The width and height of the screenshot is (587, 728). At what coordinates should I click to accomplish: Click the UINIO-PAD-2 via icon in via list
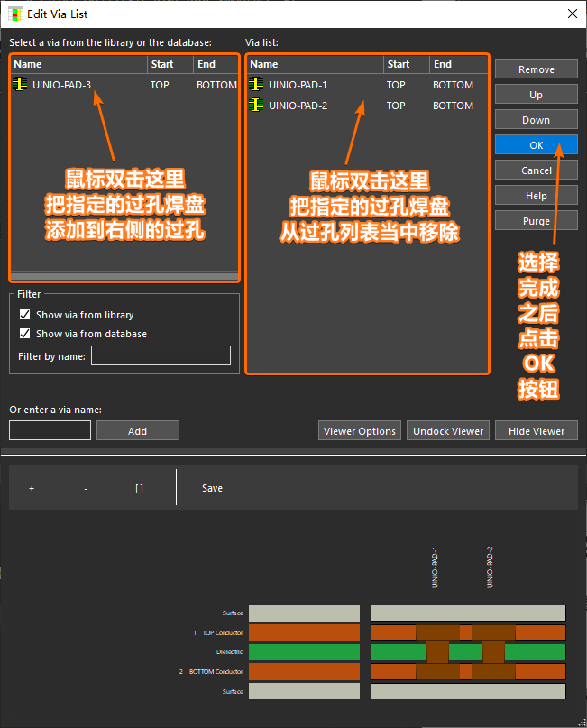pos(256,106)
